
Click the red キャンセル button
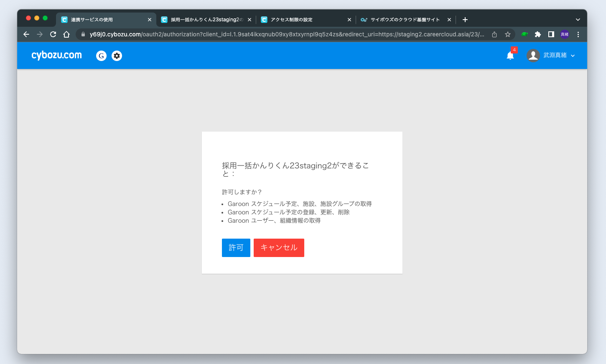click(279, 248)
